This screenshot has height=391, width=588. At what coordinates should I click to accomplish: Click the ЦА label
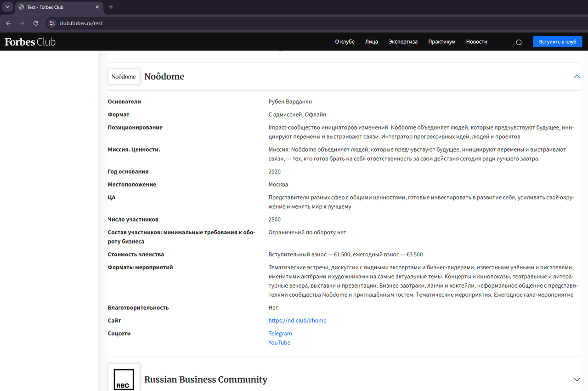(112, 198)
